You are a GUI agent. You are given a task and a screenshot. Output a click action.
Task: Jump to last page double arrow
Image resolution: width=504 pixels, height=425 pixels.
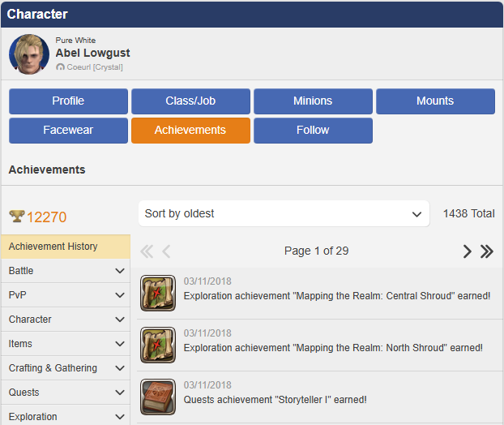487,251
